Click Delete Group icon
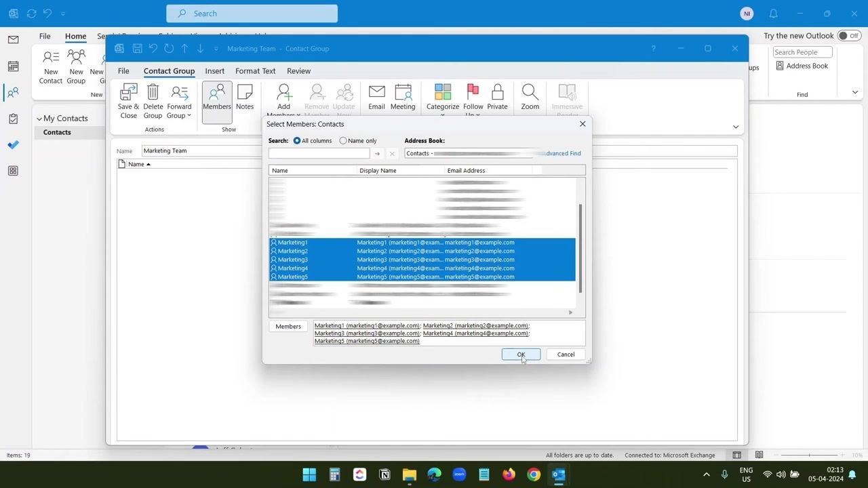868x488 pixels. (153, 101)
